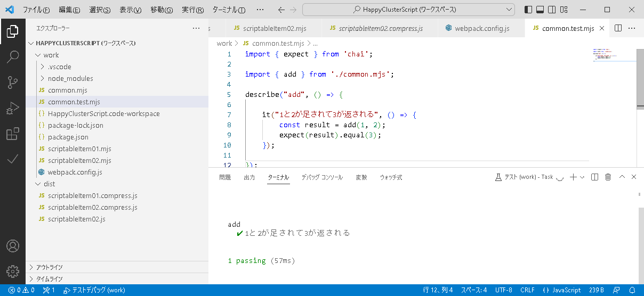Change line ending via CRLF
The height and width of the screenshot is (296, 644).
coord(527,290)
